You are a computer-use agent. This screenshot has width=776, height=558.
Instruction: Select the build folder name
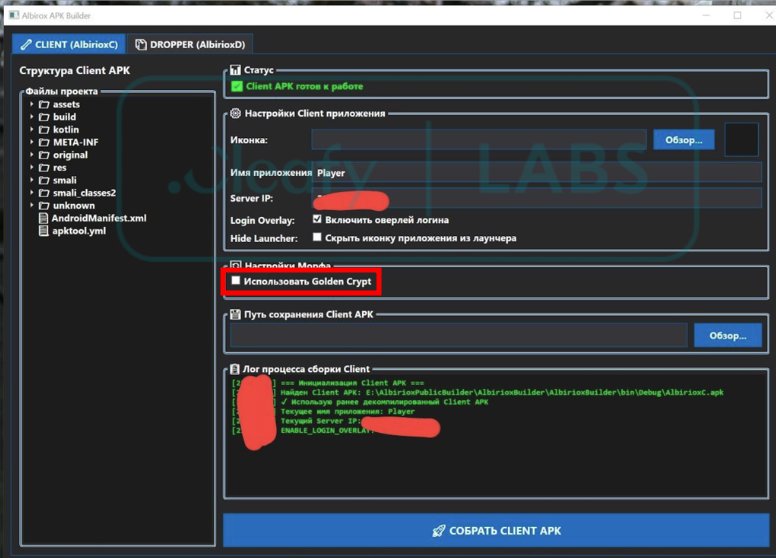coord(64,117)
